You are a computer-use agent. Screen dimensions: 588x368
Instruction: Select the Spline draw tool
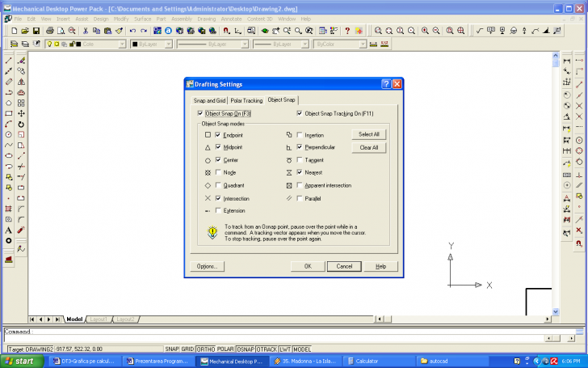9,145
